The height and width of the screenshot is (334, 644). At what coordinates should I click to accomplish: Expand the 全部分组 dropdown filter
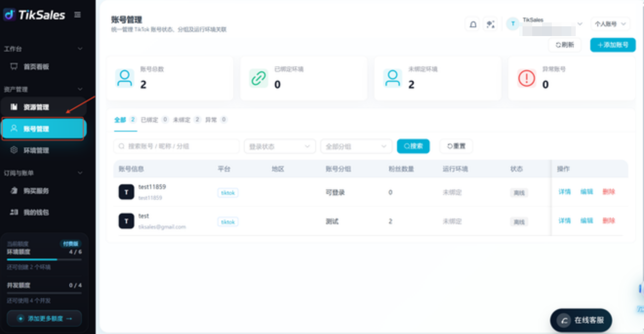(x=356, y=146)
